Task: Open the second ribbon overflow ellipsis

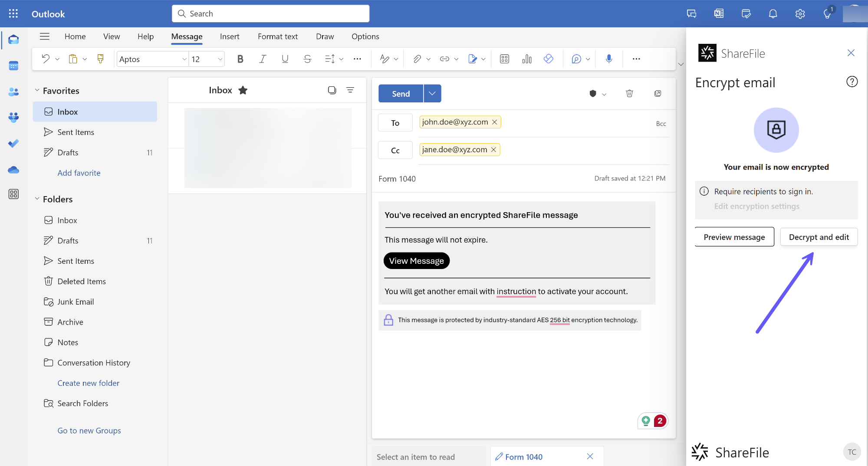Action: 636,59
